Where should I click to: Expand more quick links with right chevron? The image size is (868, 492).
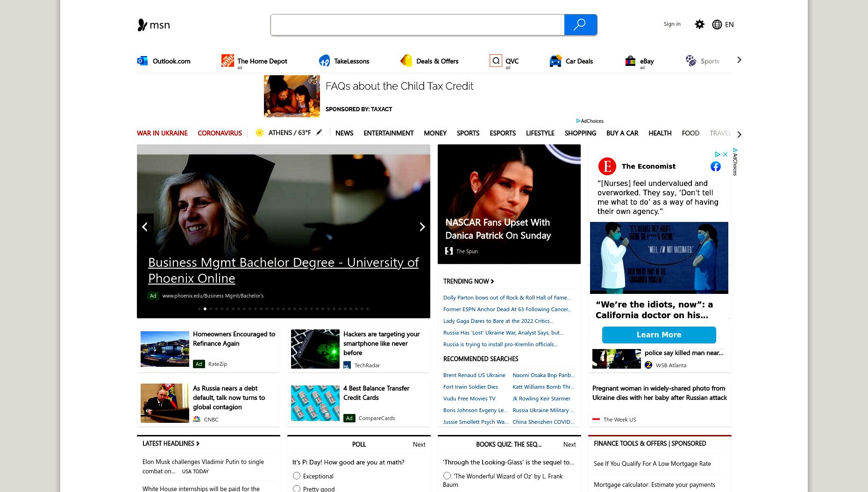click(739, 60)
